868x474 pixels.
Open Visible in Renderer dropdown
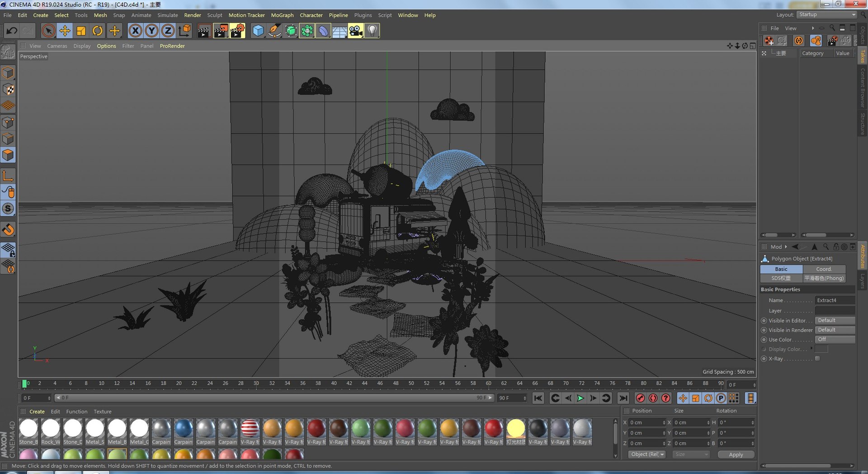click(835, 330)
